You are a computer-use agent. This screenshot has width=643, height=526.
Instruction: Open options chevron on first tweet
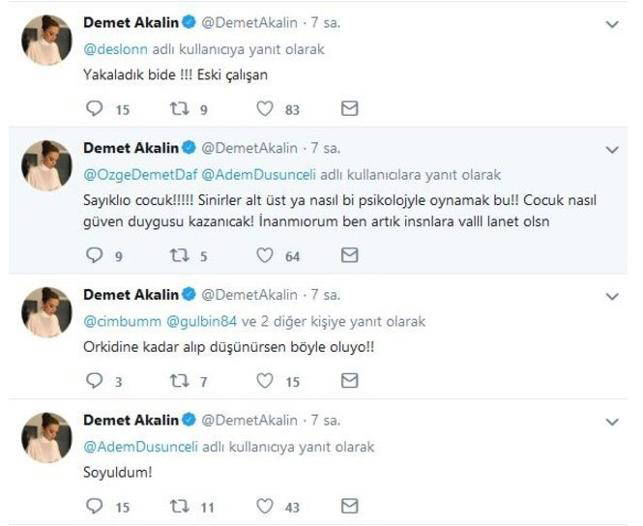click(612, 23)
